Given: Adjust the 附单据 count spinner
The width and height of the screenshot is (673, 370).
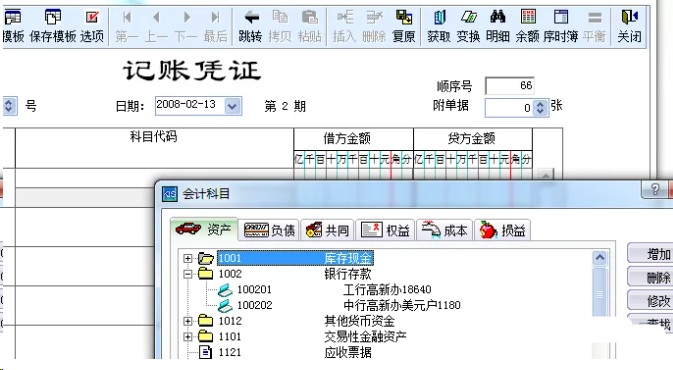Looking at the screenshot, I should click(540, 107).
